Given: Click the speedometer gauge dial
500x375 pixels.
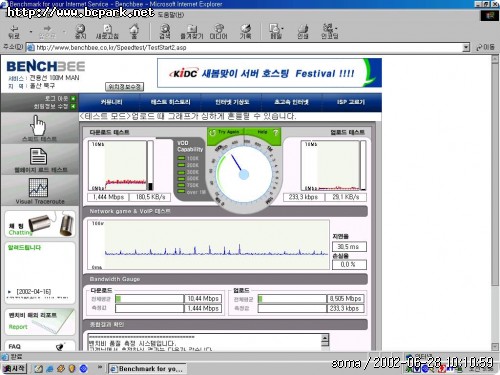Looking at the screenshot, I should coord(244,174).
